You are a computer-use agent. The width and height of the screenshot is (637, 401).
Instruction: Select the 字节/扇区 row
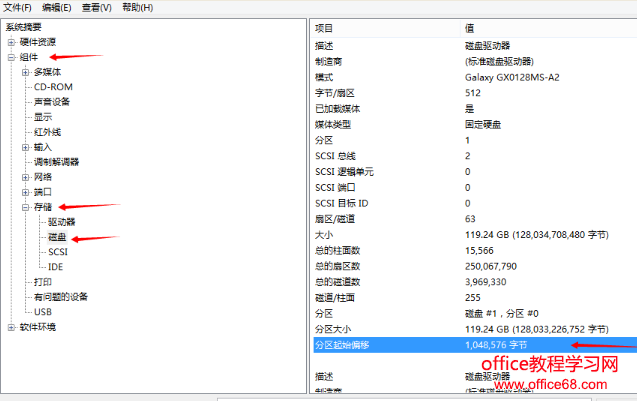point(475,93)
